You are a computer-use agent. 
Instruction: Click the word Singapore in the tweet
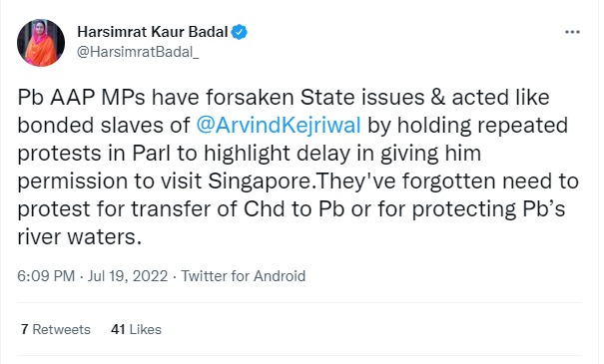(x=260, y=182)
